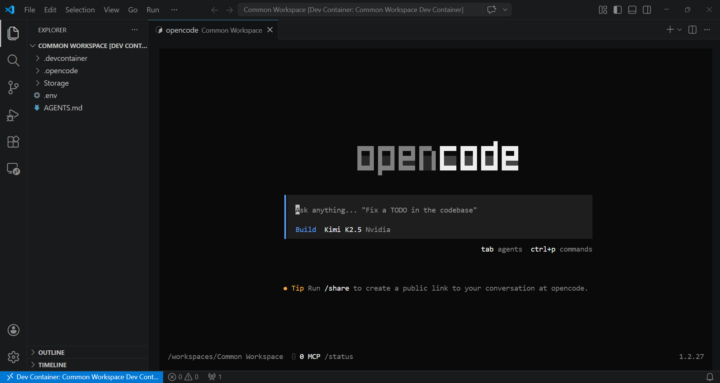720x383 pixels.
Task: Open the Source Control view
Action: point(13,87)
